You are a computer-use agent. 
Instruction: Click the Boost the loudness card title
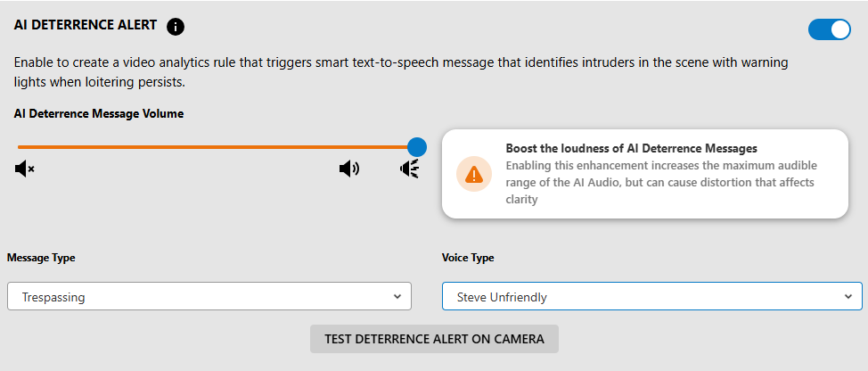(631, 148)
